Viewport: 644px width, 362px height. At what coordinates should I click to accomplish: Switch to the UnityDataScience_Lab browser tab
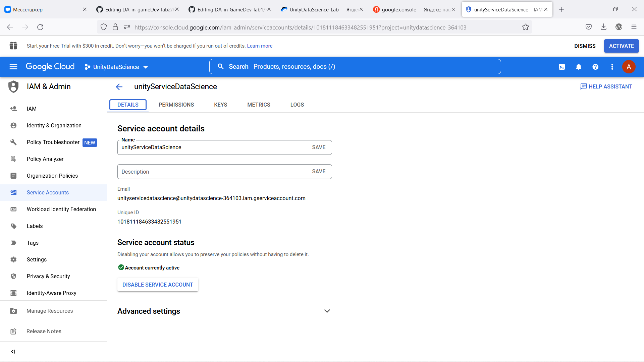click(x=321, y=9)
